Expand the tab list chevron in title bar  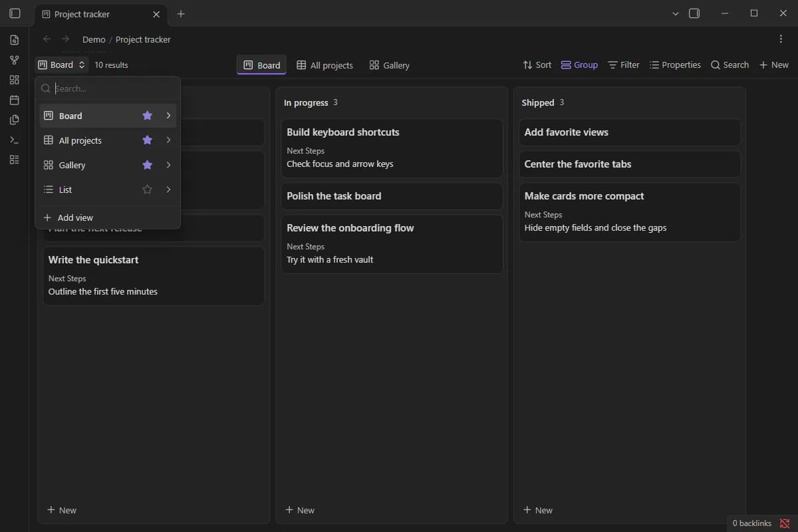(x=676, y=13)
